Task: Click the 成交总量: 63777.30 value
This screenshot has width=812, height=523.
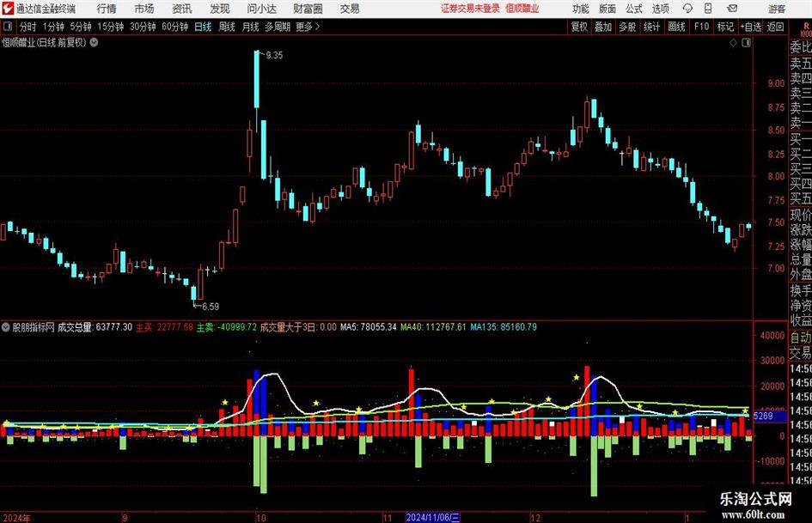Action: [x=95, y=327]
